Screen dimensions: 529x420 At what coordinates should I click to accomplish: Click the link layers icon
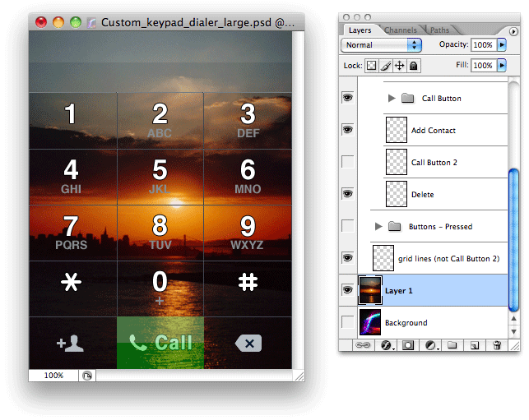tap(363, 345)
